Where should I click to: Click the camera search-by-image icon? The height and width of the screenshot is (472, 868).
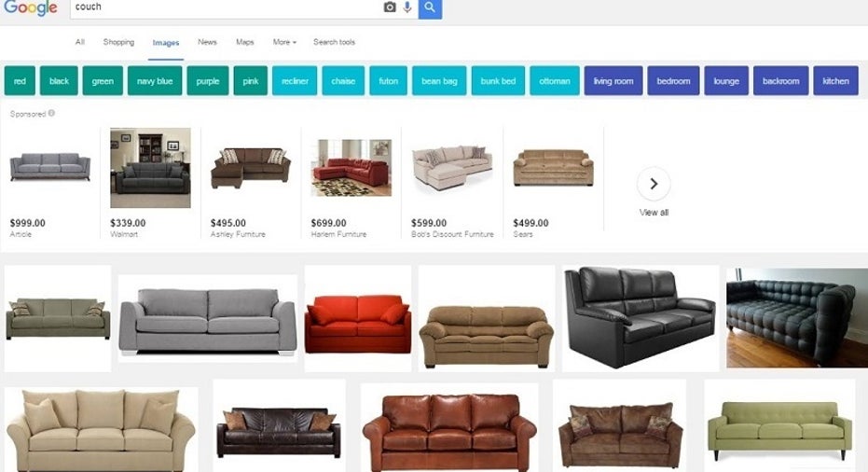click(x=390, y=7)
